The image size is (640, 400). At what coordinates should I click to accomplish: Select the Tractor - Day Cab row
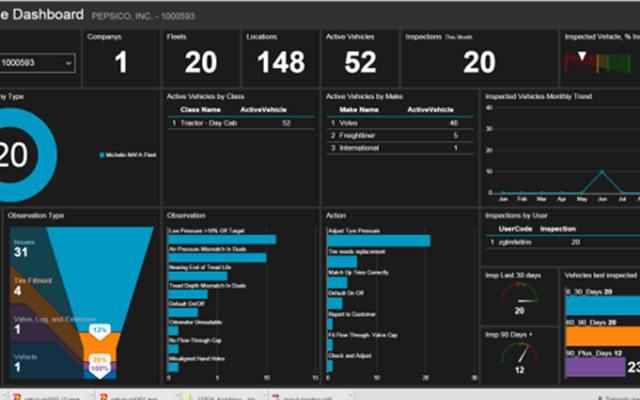(241, 123)
